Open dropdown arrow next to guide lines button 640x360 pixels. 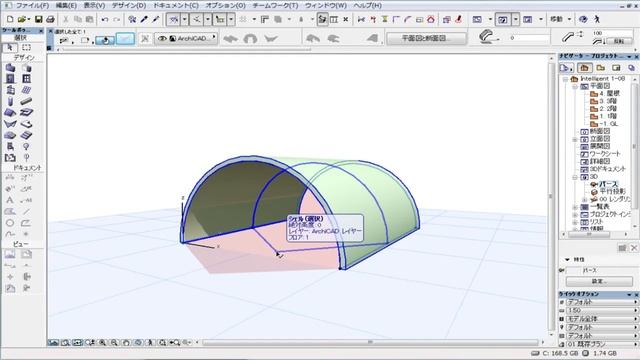(184, 19)
